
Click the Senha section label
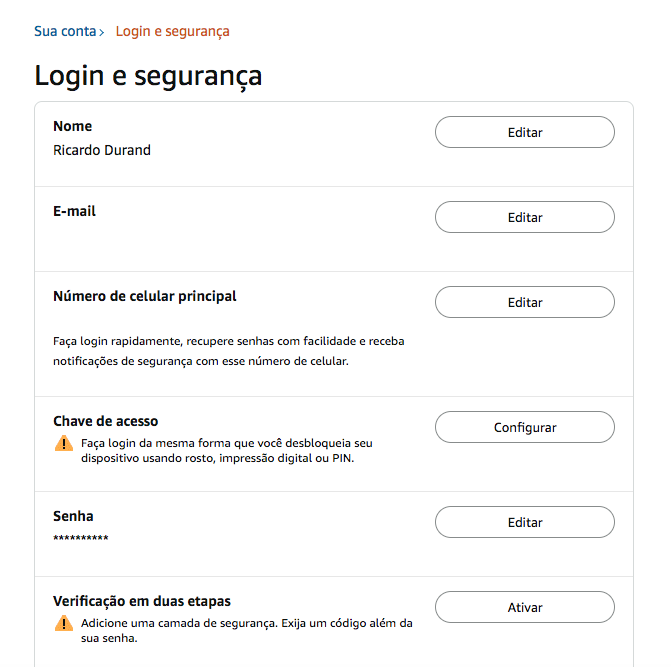pyautogui.click(x=73, y=516)
